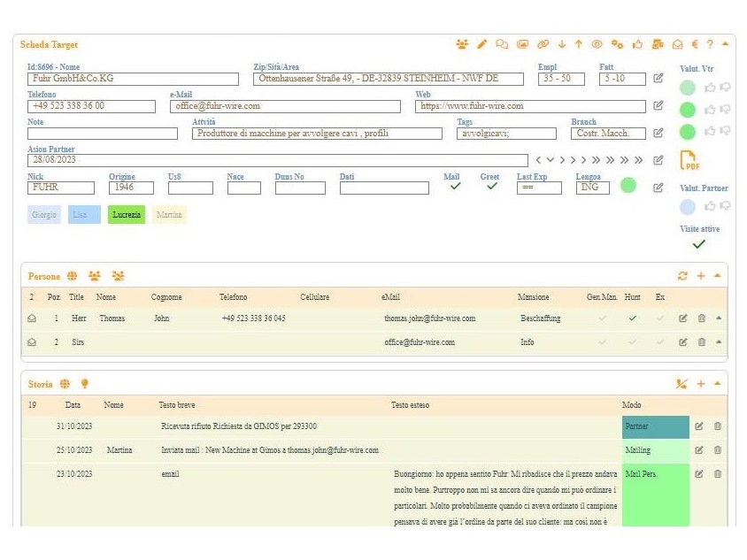Toggle the Visite attive checkmark

pos(699,244)
